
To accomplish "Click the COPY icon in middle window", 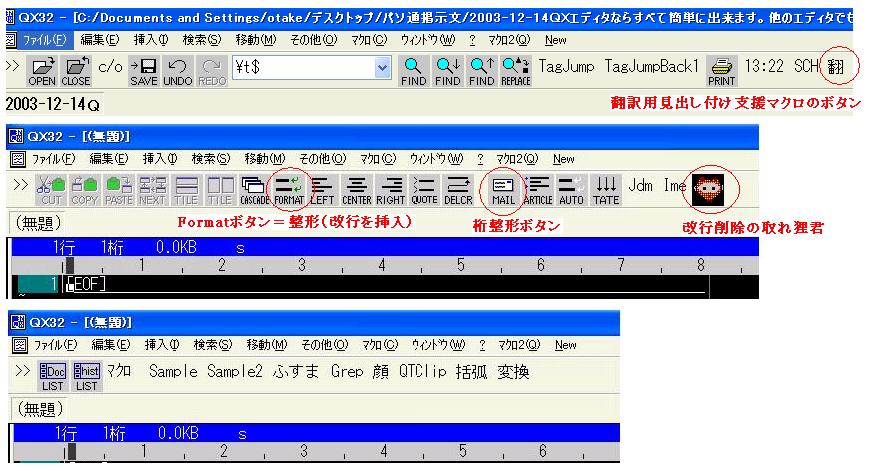I will [x=85, y=190].
